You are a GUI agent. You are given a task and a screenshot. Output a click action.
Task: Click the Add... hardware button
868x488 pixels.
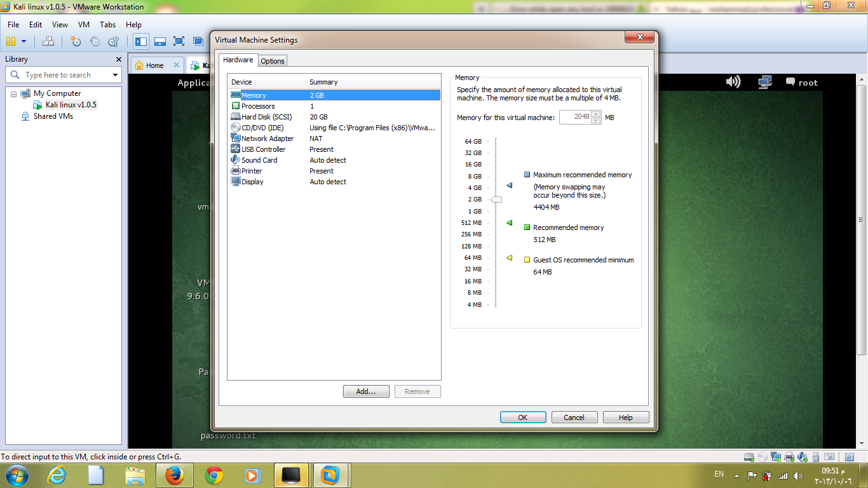(366, 391)
